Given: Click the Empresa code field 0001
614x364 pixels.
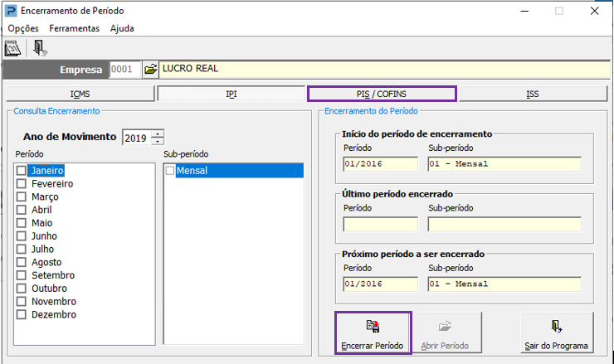Looking at the screenshot, I should coord(124,70).
